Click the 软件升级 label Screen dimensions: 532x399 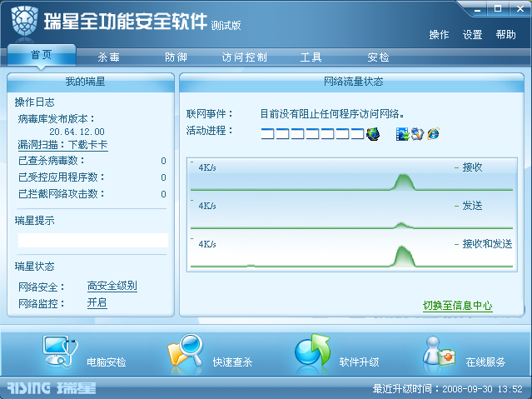click(x=359, y=362)
